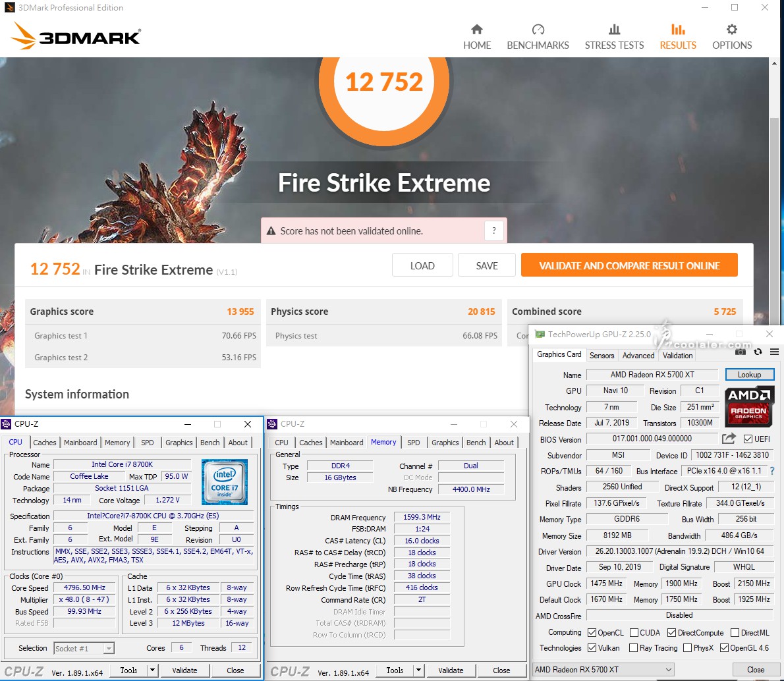This screenshot has width=784, height=681.
Task: Toggle OpenGL 4.6 checkbox in GPU-Z
Action: (x=724, y=647)
